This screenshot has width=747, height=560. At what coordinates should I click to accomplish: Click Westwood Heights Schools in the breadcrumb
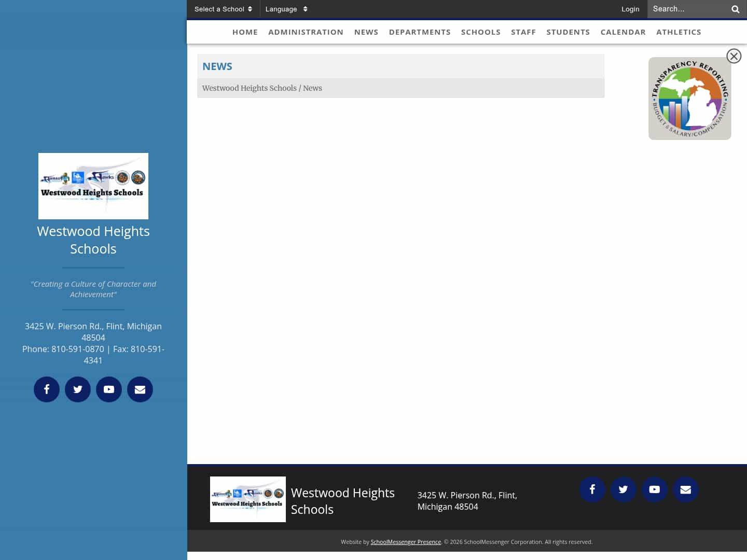point(250,88)
